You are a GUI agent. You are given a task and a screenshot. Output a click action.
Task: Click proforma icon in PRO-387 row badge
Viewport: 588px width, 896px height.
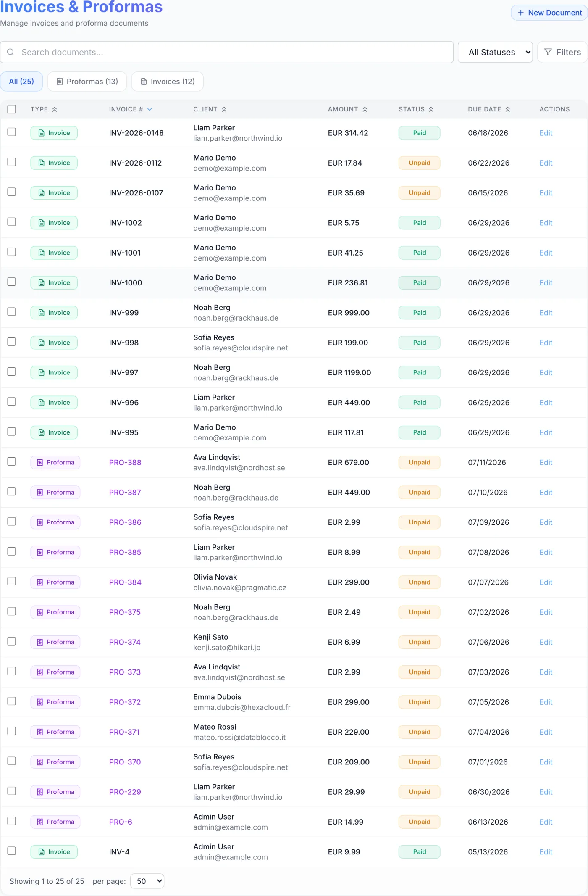point(40,492)
